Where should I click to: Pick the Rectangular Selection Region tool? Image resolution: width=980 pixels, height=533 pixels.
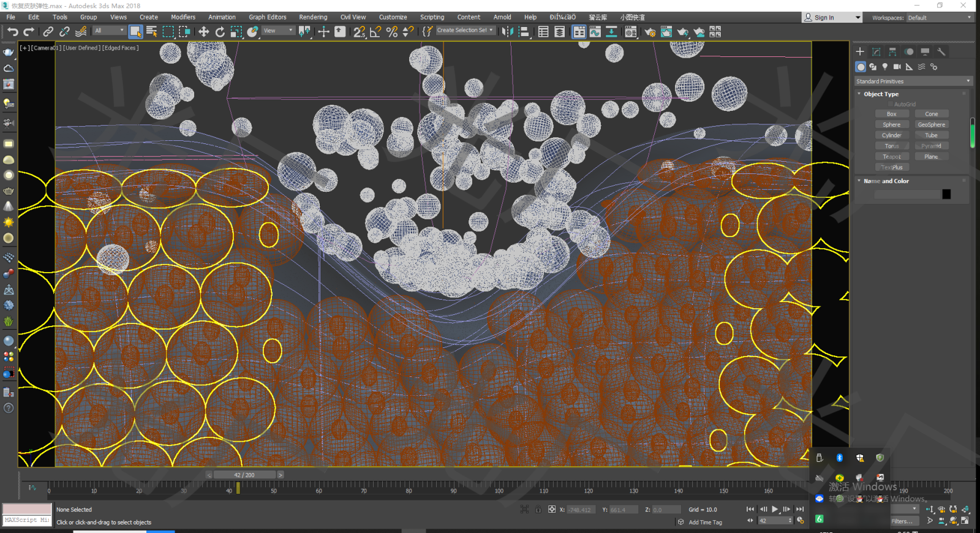(x=168, y=31)
